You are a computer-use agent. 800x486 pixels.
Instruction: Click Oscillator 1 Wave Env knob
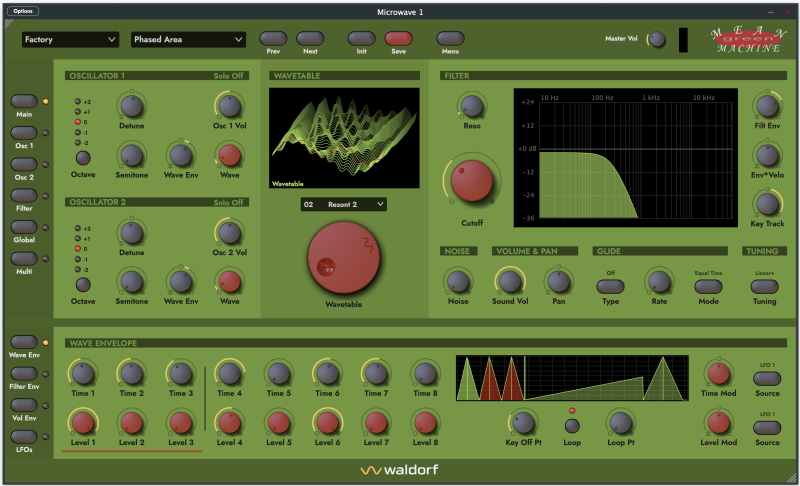[x=181, y=156]
